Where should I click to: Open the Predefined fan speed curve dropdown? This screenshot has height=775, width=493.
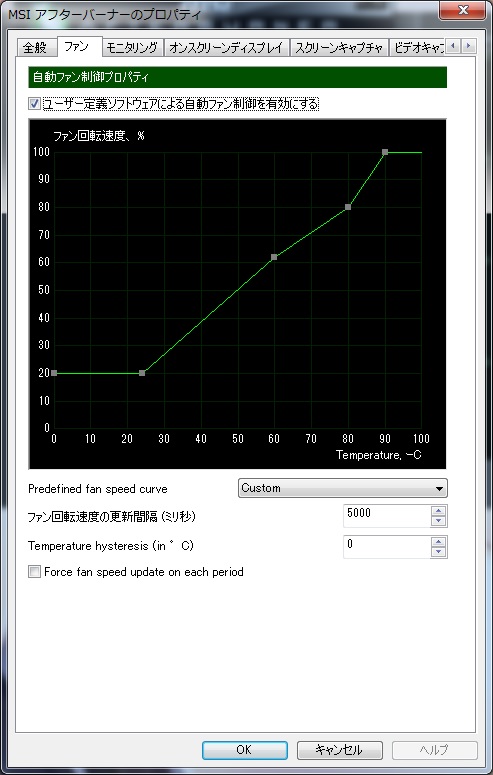(x=343, y=488)
